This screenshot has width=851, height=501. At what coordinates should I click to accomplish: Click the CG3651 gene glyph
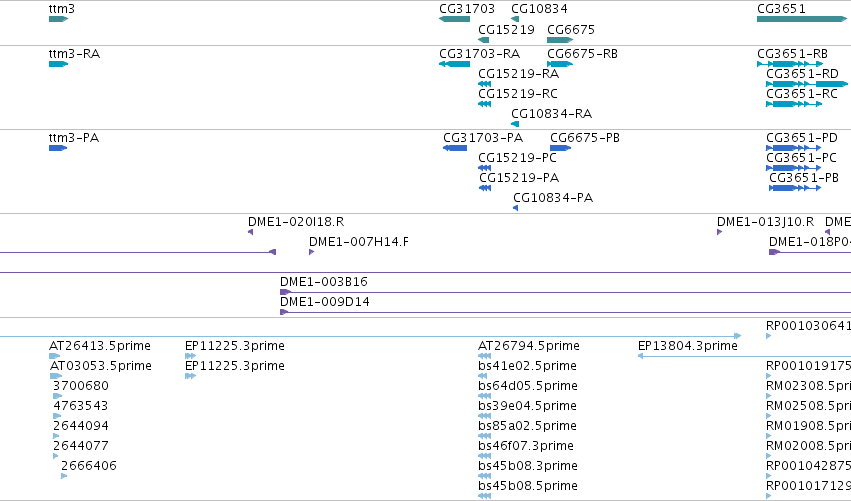coord(802,19)
